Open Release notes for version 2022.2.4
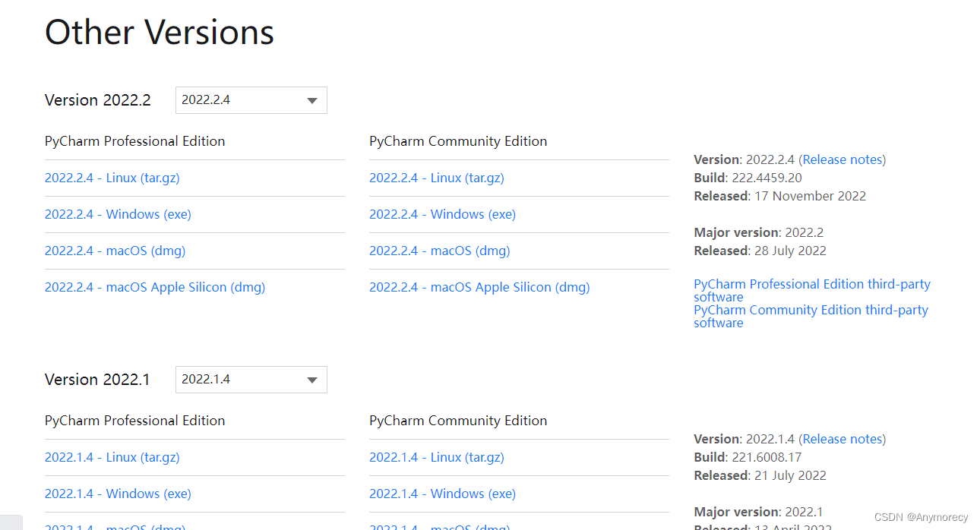 point(842,159)
